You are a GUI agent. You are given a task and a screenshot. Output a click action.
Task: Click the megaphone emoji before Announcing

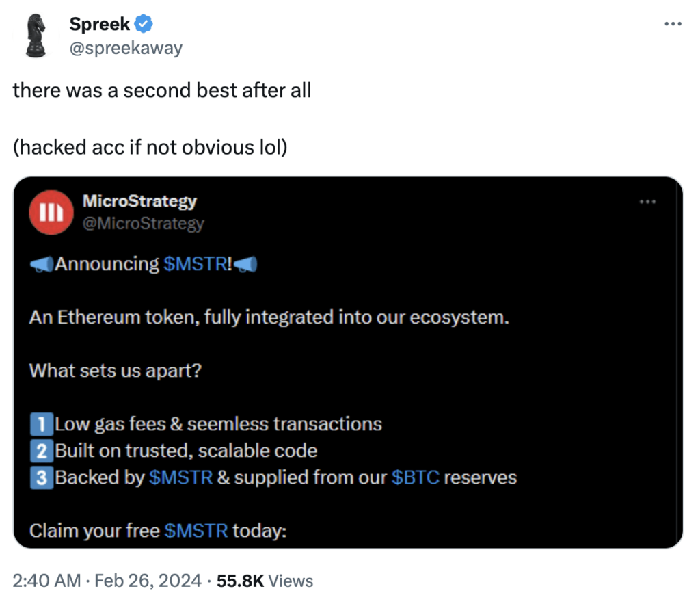(42, 264)
